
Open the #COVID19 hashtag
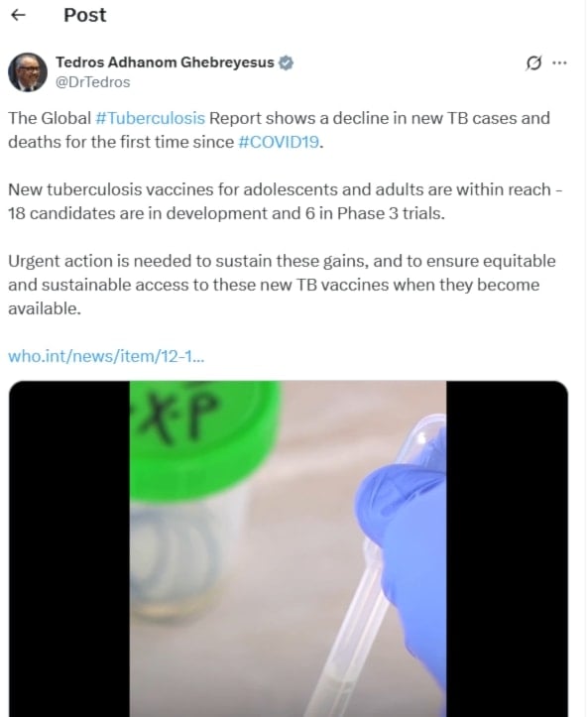(x=279, y=142)
